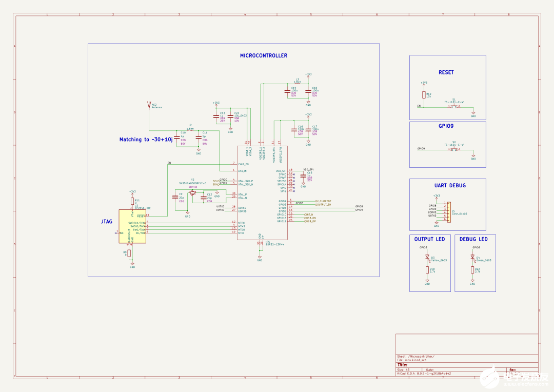
Task: Click the Size: A3 field
Action: [x=404, y=370]
